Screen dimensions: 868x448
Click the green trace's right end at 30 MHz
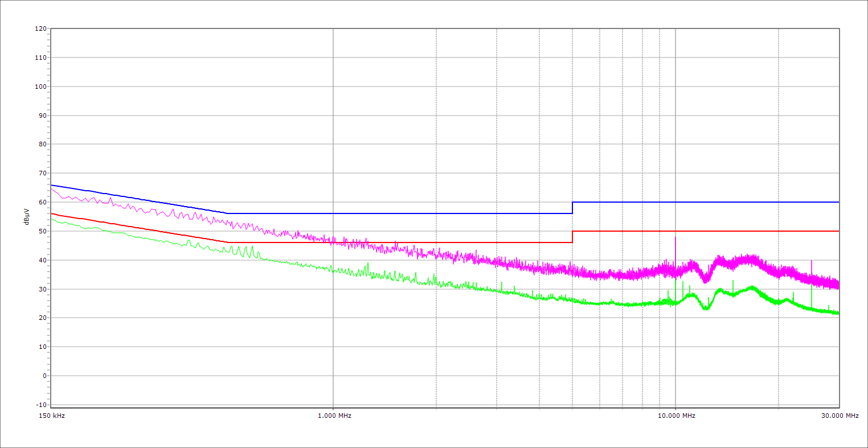pyautogui.click(x=838, y=313)
